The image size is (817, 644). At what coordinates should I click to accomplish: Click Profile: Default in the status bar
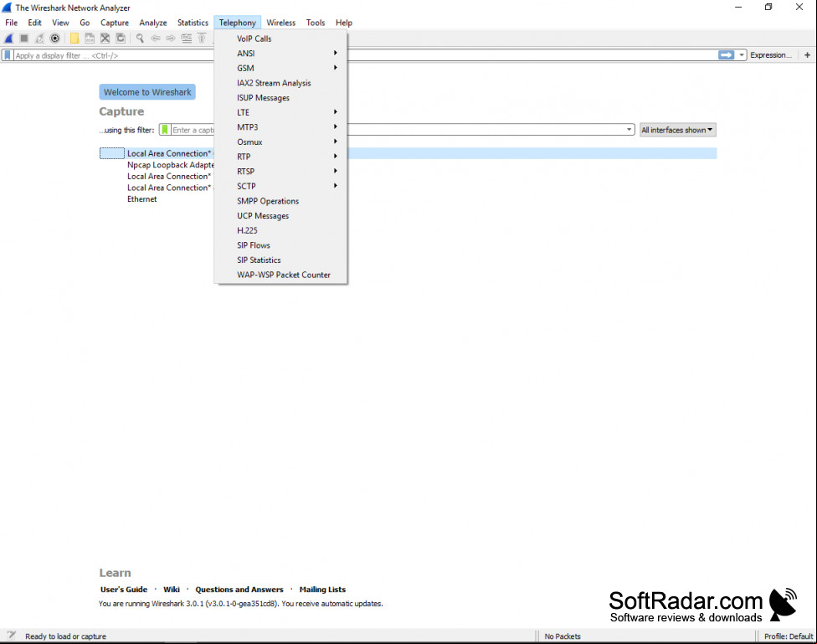(789, 636)
